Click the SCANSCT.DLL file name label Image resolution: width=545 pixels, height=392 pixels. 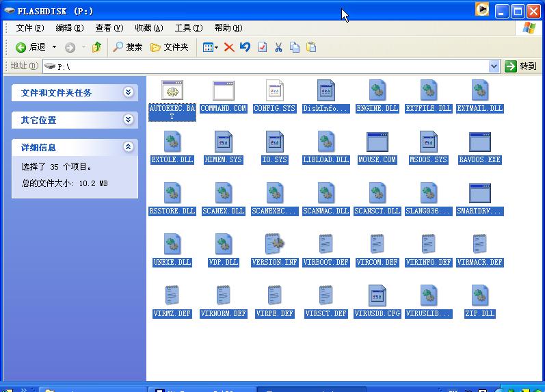[x=377, y=211]
